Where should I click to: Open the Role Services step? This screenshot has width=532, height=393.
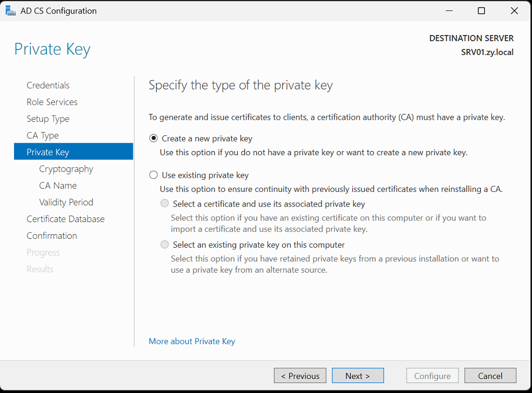pyautogui.click(x=52, y=102)
